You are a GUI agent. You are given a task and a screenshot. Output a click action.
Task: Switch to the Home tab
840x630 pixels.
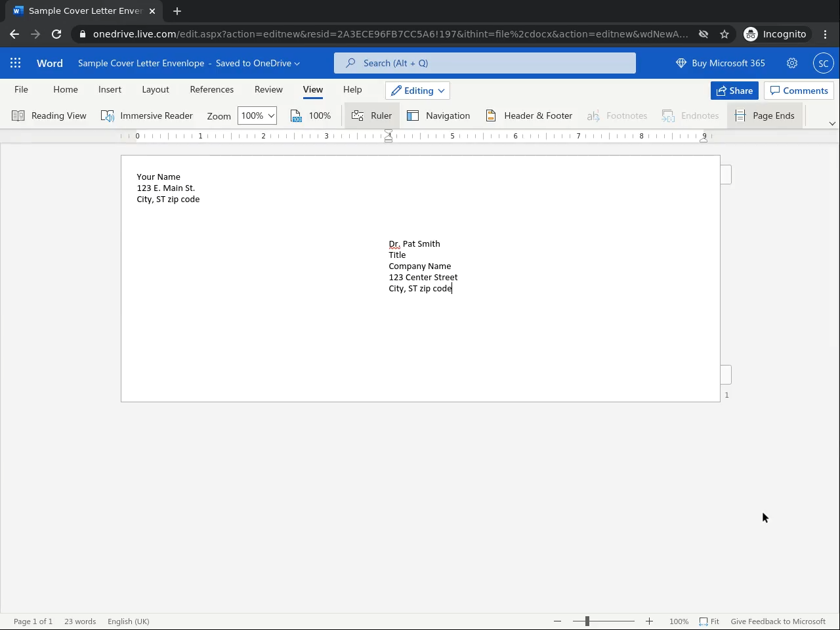click(66, 89)
